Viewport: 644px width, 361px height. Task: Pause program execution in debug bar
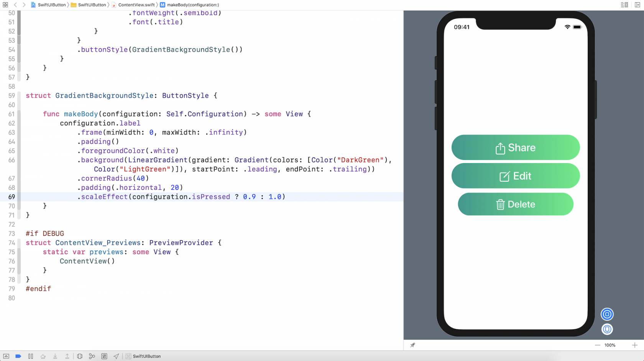pos(31,356)
